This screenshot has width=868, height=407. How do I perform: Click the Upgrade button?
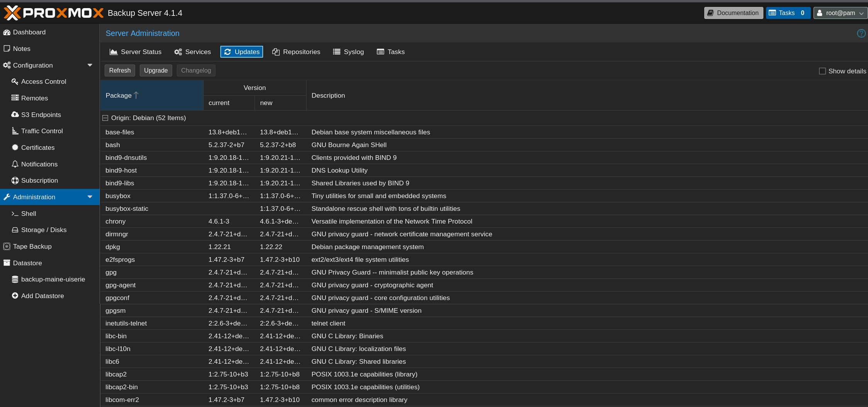156,70
